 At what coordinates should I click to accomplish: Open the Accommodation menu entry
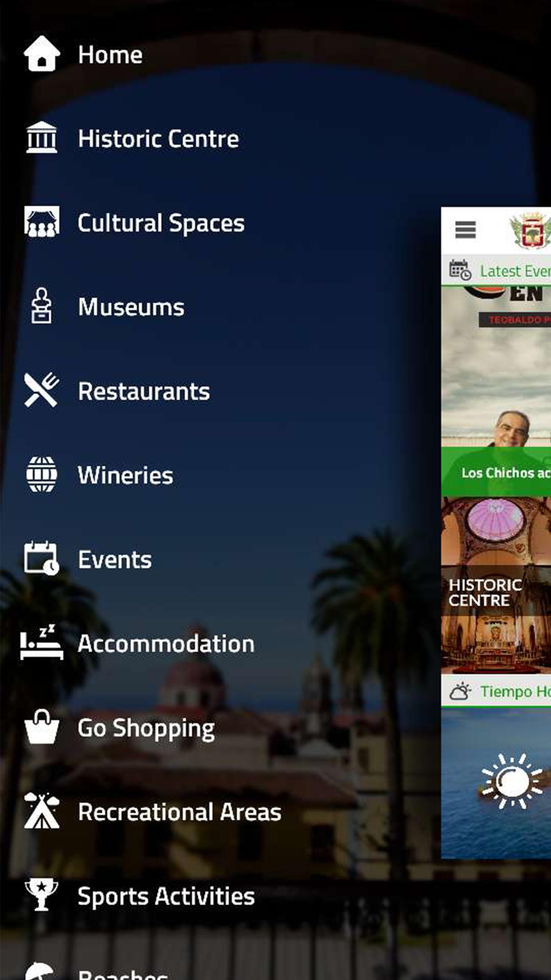click(x=166, y=643)
